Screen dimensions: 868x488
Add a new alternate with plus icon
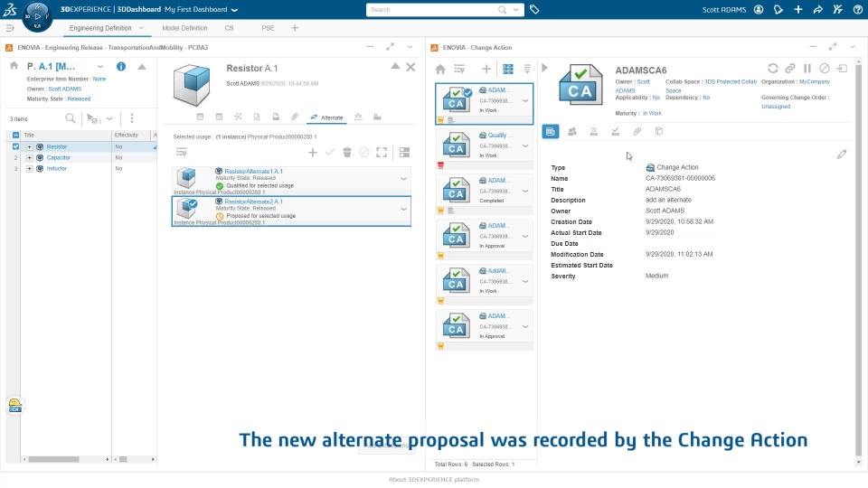click(x=313, y=152)
